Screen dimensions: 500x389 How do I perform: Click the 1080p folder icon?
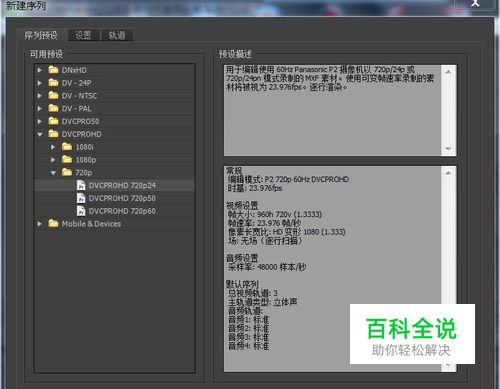(67, 159)
